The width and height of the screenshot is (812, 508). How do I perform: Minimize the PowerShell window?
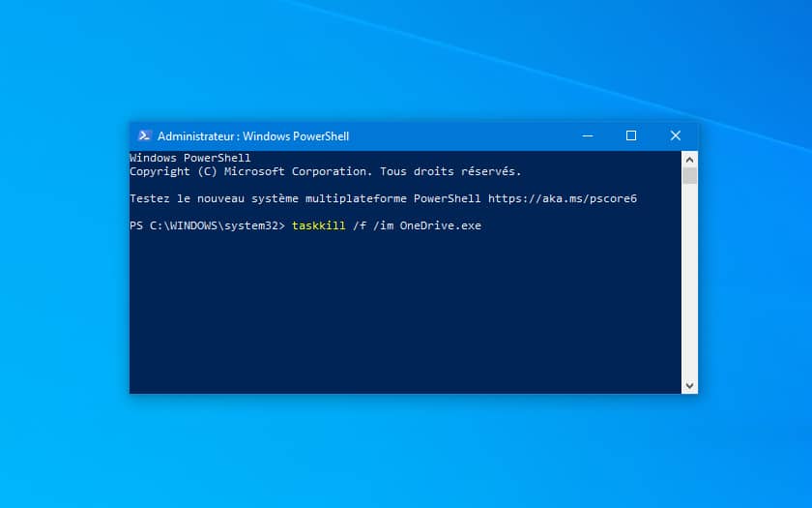[588, 135]
